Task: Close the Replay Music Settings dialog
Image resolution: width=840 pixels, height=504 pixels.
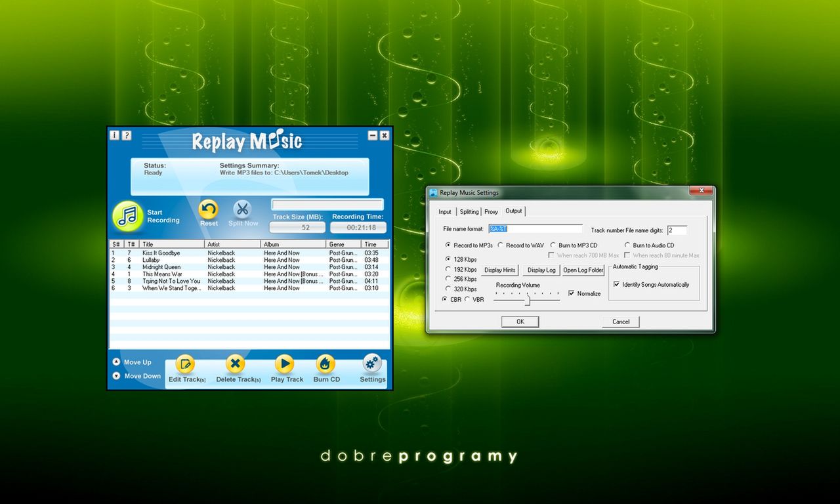Action: click(701, 191)
